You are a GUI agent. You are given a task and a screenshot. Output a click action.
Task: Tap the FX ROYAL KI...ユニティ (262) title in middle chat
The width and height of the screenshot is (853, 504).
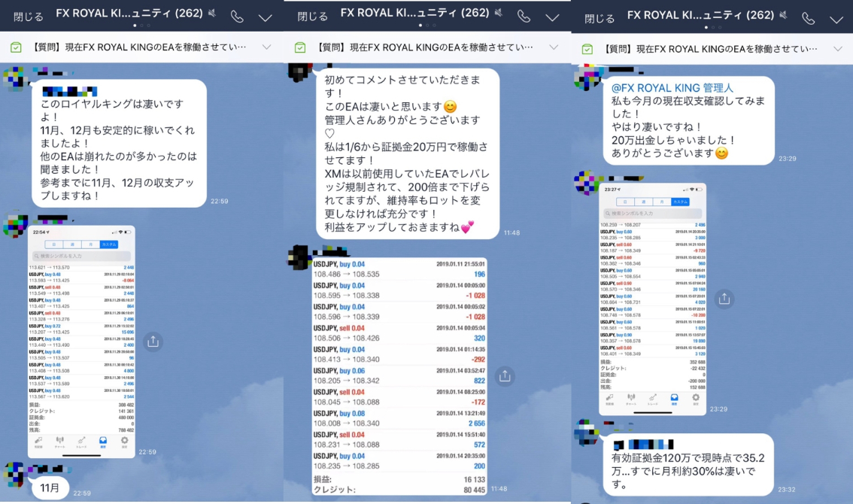[414, 13]
